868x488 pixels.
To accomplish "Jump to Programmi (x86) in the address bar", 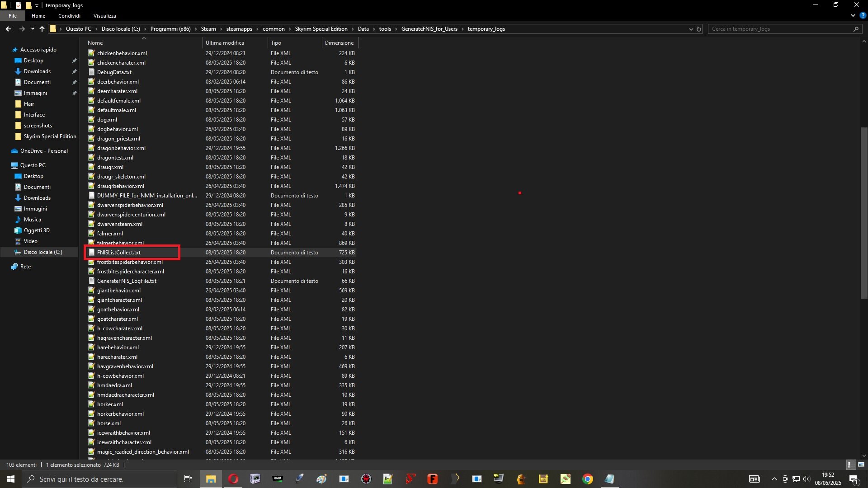I will point(170,29).
